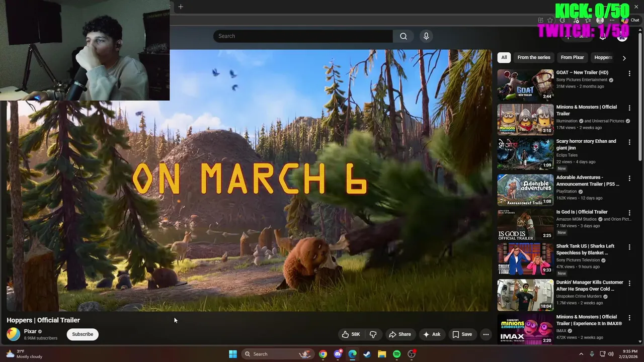The image size is (644, 362).
Task: Click 'PlayStation' channel name
Action: click(x=567, y=192)
